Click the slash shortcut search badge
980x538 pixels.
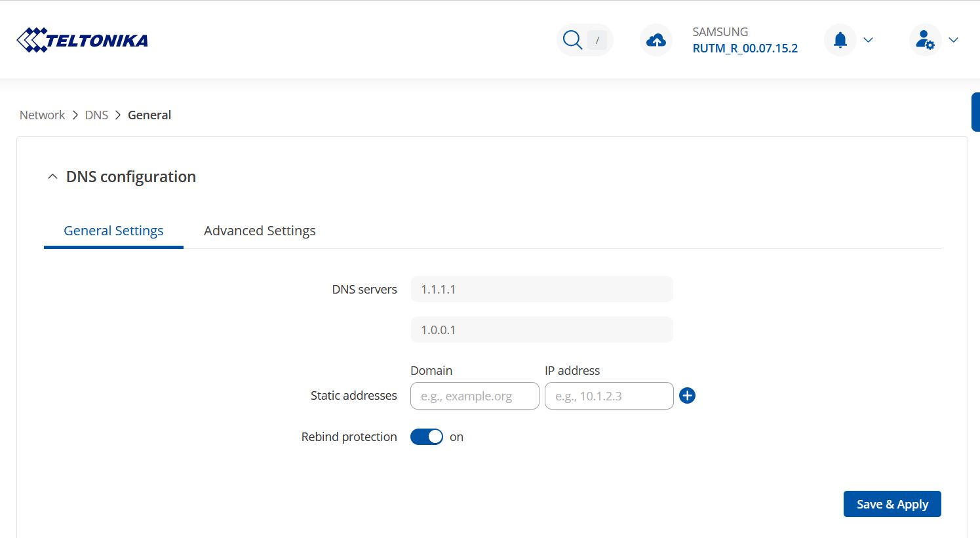click(x=597, y=40)
